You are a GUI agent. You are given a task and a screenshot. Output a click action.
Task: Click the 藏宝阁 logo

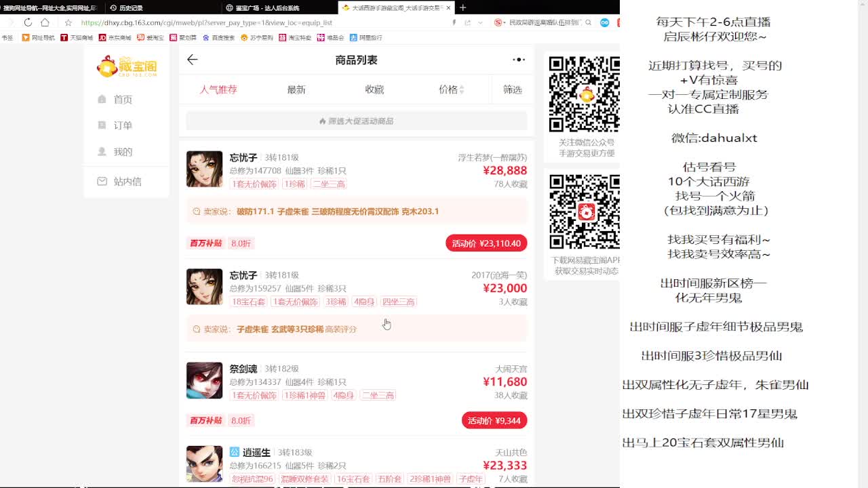point(127,66)
